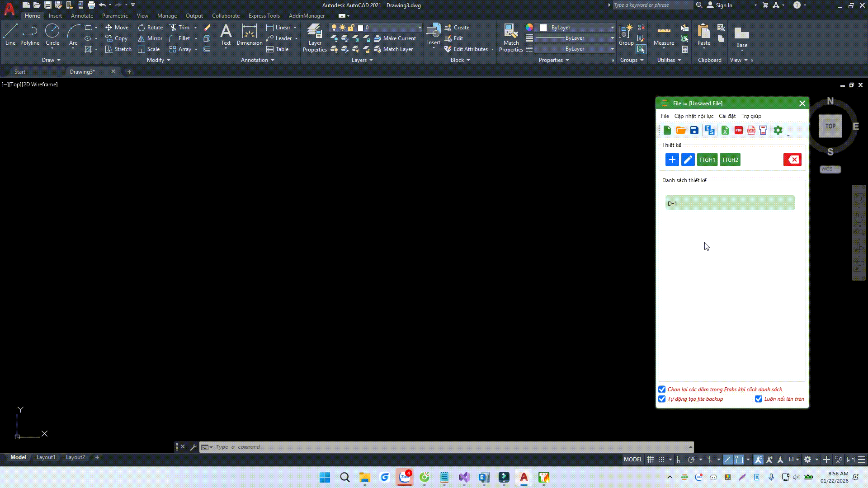Screen dimensions: 868x488
Task: Click the green gear settings icon
Action: point(778,131)
